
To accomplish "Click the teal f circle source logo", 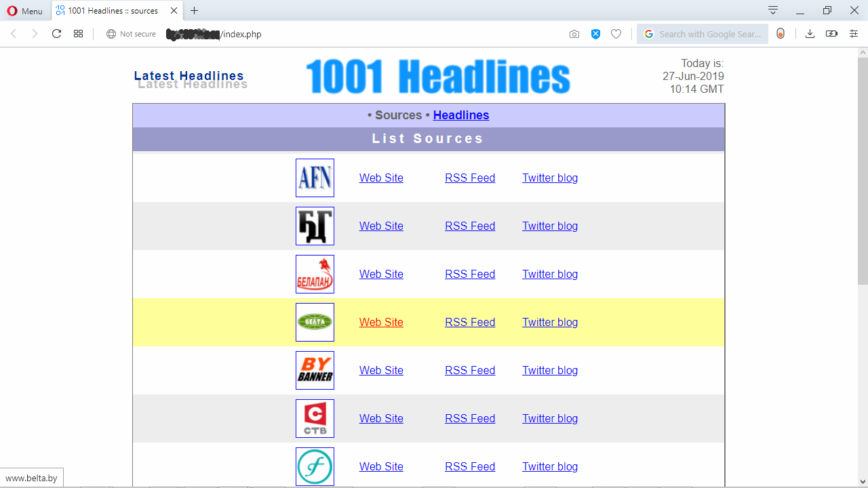I will tap(315, 466).
